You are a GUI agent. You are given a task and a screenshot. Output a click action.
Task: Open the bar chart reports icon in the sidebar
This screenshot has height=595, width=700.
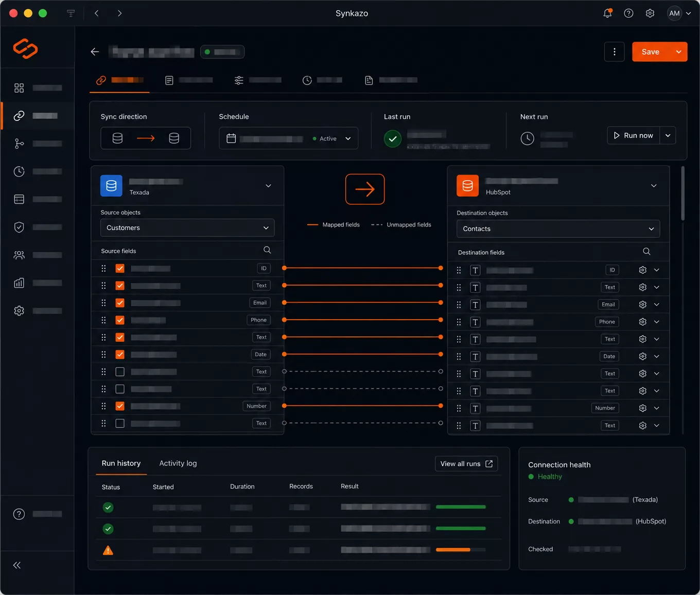click(19, 283)
